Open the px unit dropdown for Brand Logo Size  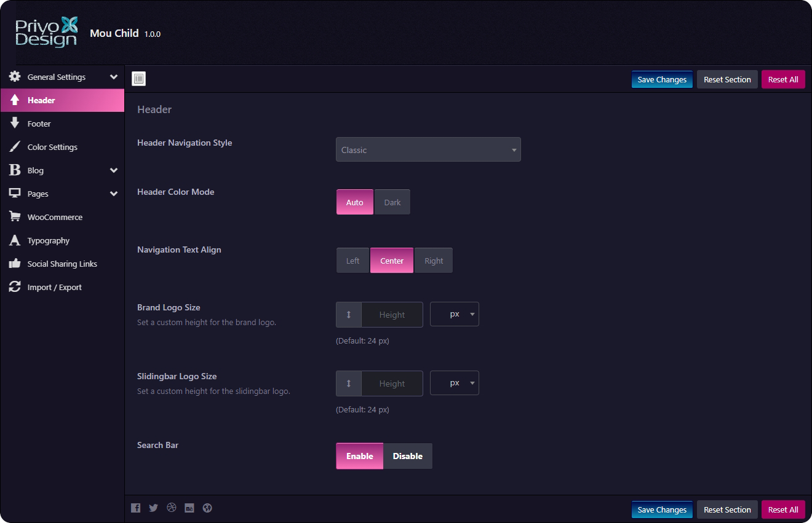coord(455,314)
